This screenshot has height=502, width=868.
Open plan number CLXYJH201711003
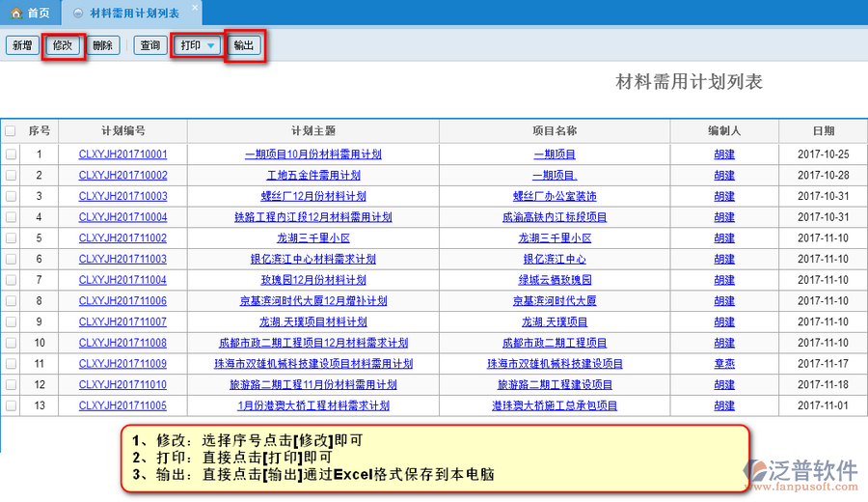(122, 259)
